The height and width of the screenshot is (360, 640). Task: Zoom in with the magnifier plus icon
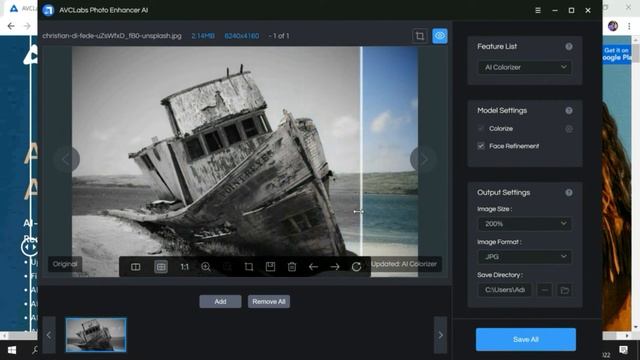tap(206, 267)
